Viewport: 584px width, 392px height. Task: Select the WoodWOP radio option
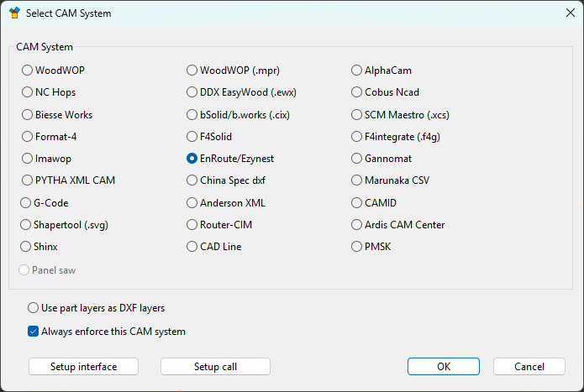(28, 71)
